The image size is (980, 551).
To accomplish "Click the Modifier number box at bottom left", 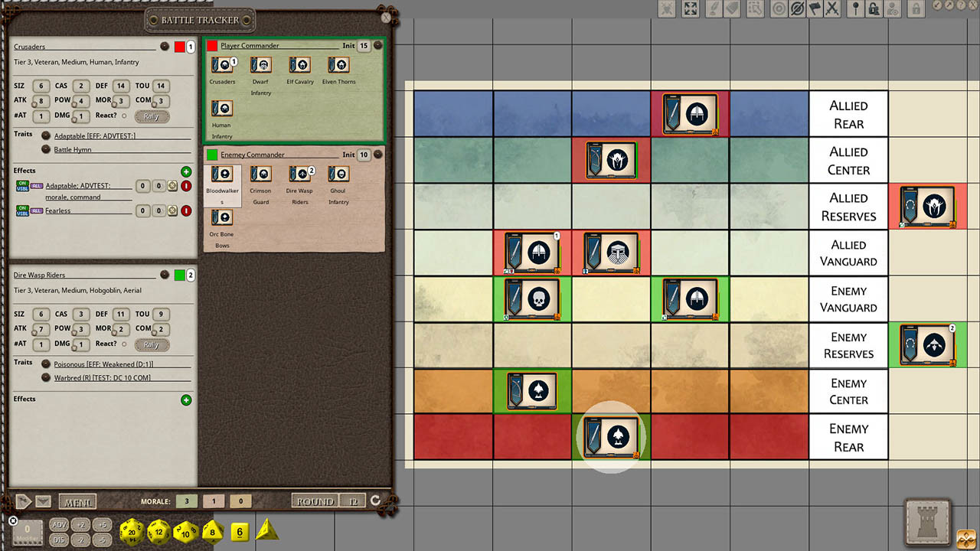I will pos(26,532).
